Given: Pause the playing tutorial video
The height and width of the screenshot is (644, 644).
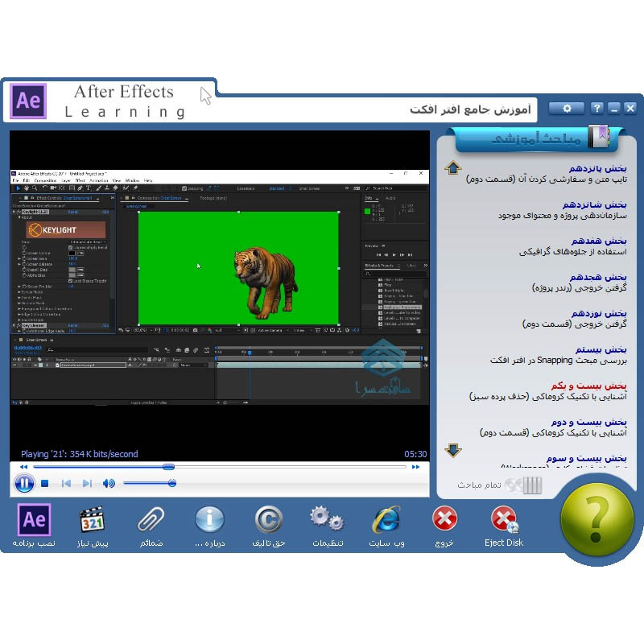Looking at the screenshot, I should 24,483.
